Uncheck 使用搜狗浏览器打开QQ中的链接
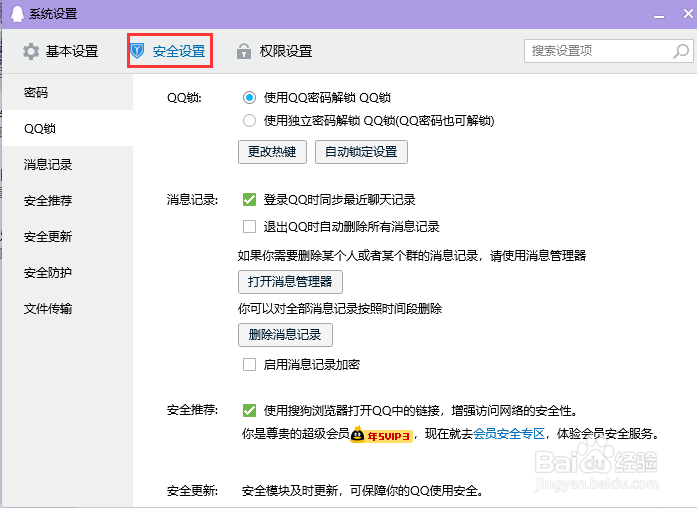The width and height of the screenshot is (697, 508). (x=249, y=410)
